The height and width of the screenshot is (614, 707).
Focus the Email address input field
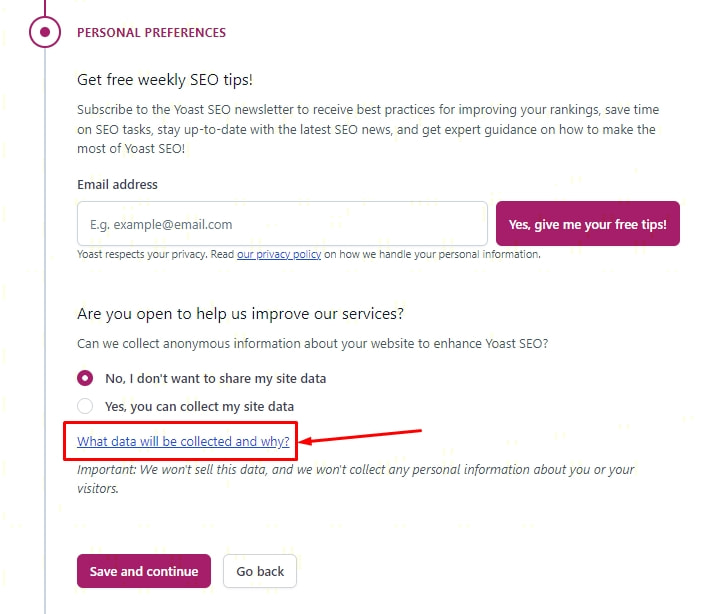[282, 224]
